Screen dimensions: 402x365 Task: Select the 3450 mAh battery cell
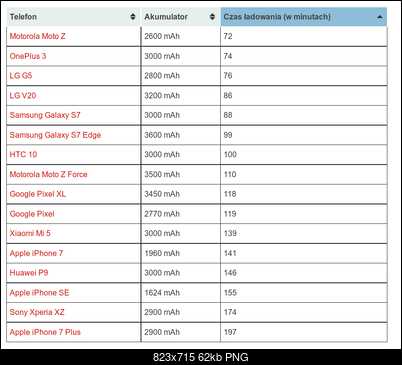click(x=181, y=194)
